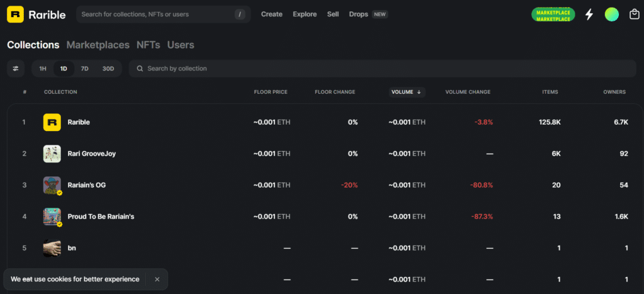Click the 6K items value

[x=556, y=154]
